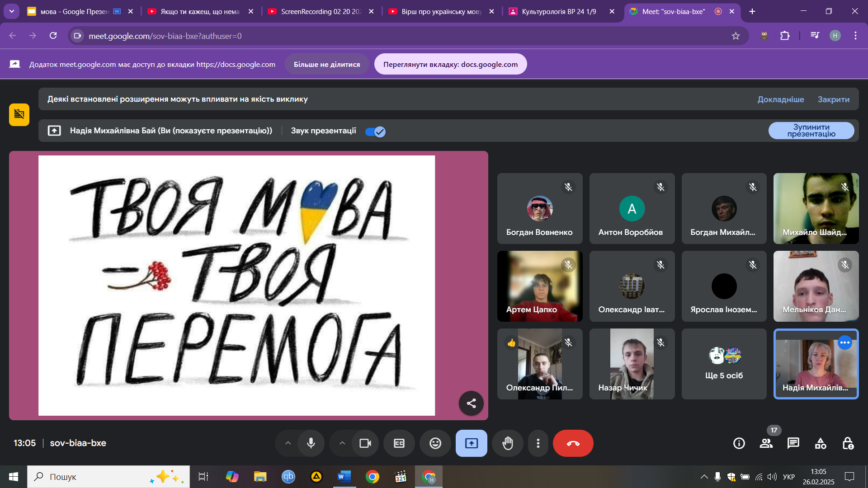Toggle the Звук презентації switch
Viewport: 868px width, 488px height.
[375, 131]
